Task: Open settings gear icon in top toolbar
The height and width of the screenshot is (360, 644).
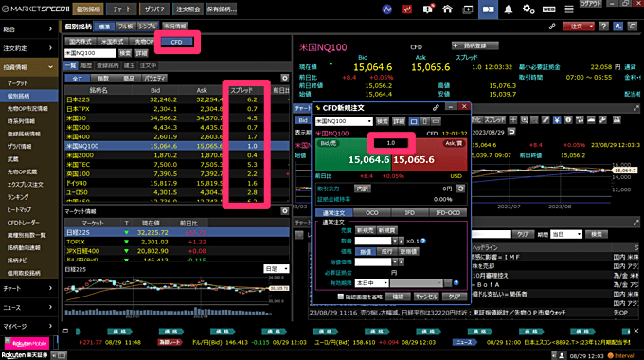Action: [x=528, y=9]
